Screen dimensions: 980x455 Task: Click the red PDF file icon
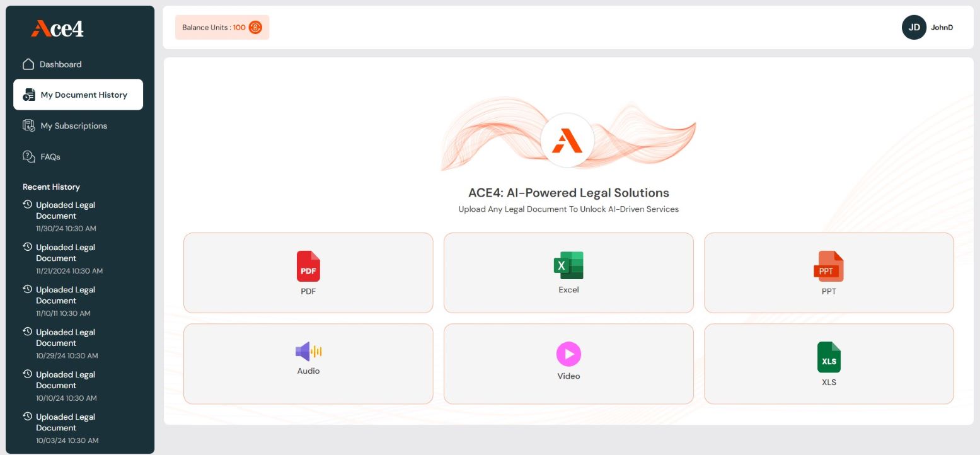pos(308,266)
